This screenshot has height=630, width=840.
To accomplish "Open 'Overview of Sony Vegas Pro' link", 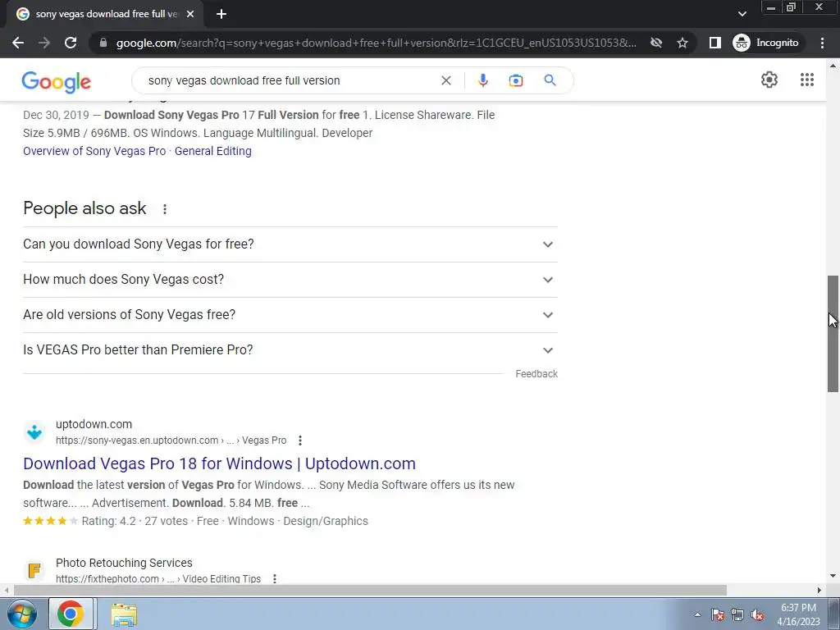I will point(94,151).
